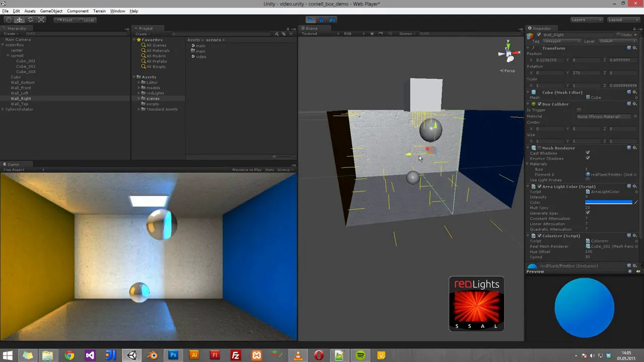644x362 pixels.
Task: Open Photoshop from the taskbar
Action: (x=173, y=355)
